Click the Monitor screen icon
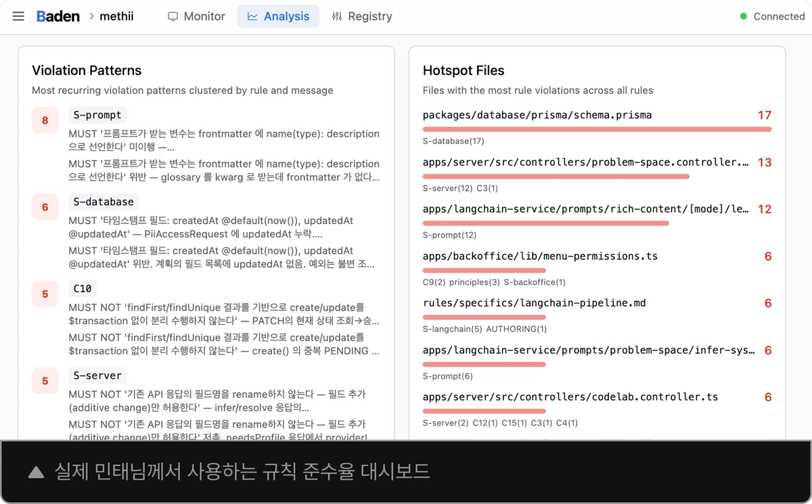The height and width of the screenshot is (504, 812). coord(173,16)
